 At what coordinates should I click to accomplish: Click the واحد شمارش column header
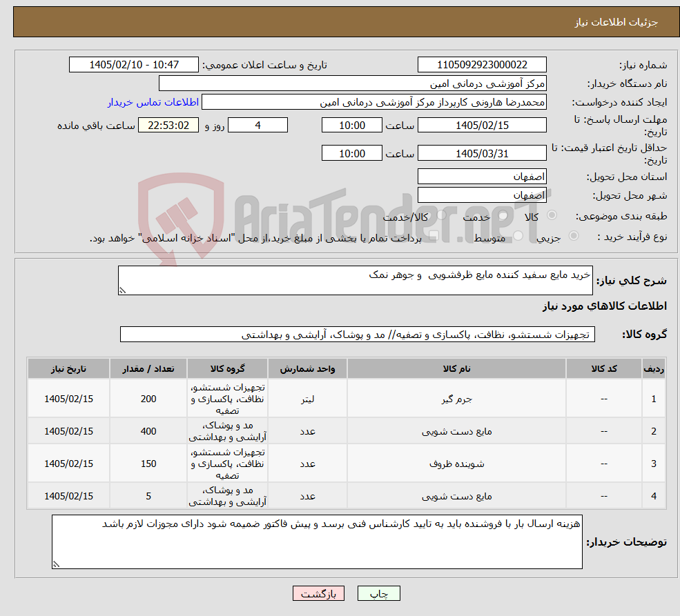307,368
